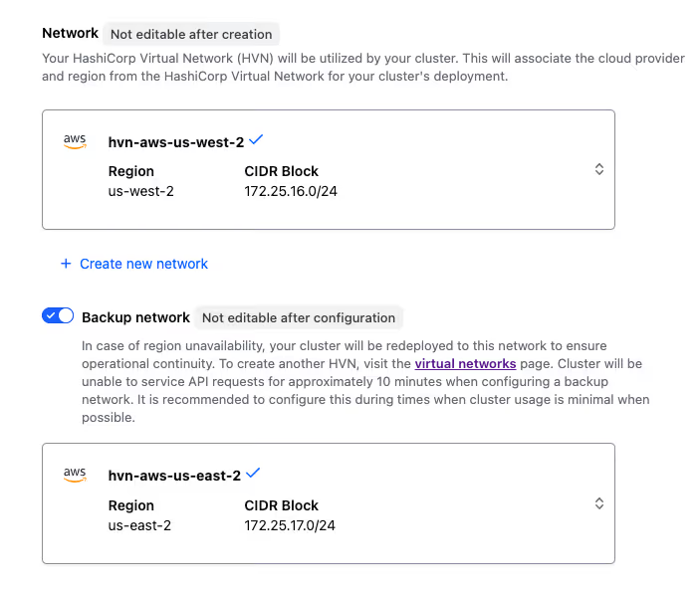Click the Network section heading

70,33
